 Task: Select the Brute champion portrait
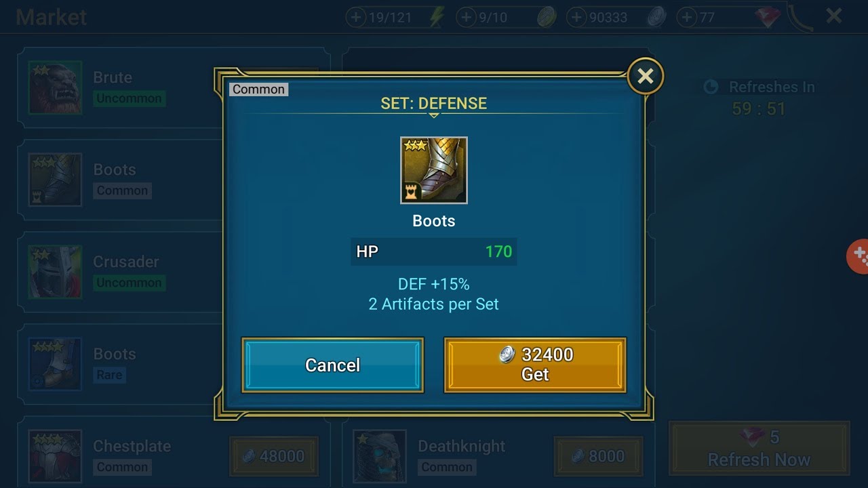pos(56,87)
